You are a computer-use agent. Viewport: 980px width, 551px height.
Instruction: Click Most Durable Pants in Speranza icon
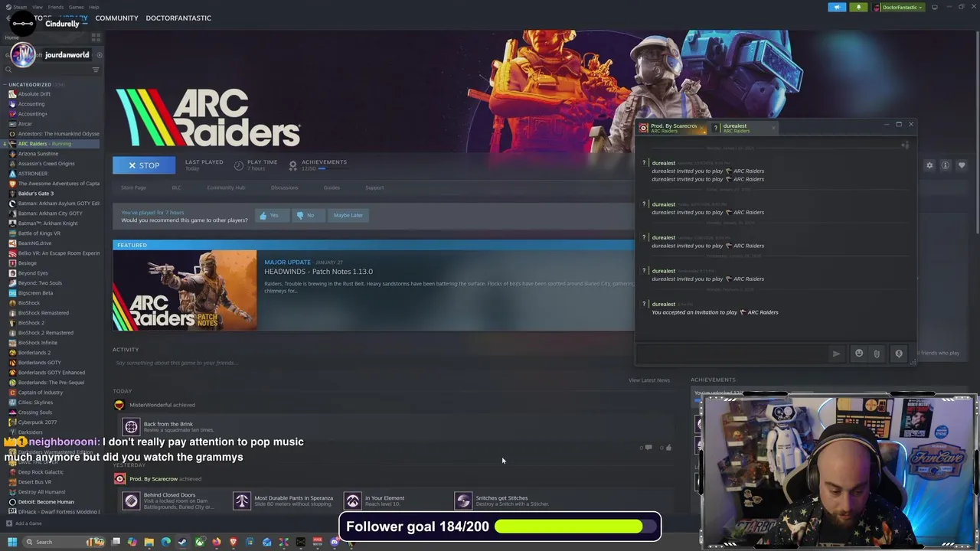pos(241,500)
